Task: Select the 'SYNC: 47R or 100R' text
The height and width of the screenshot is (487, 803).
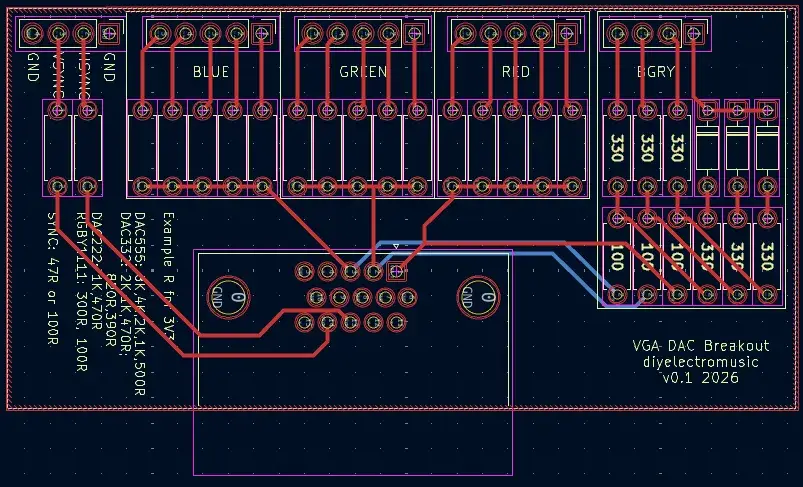Action: (x=52, y=279)
